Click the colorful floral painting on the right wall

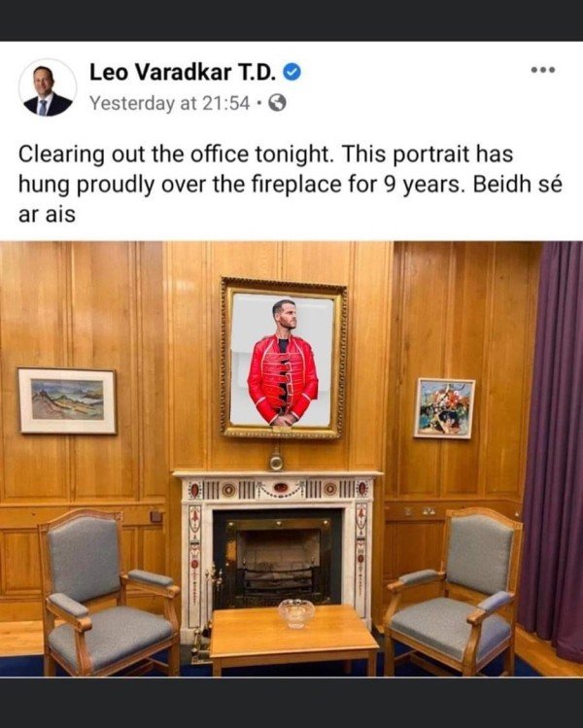coord(445,408)
